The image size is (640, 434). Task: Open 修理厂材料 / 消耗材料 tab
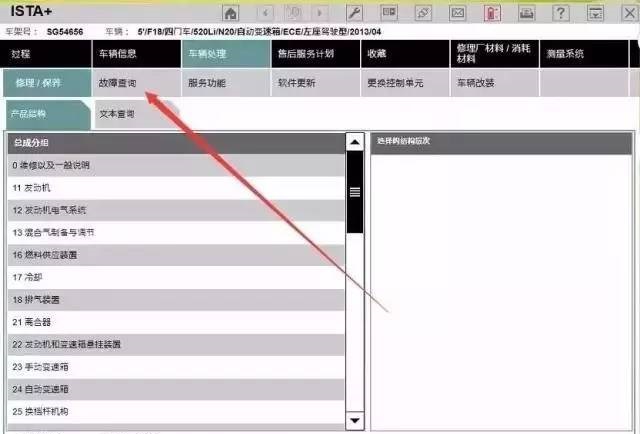(495, 54)
